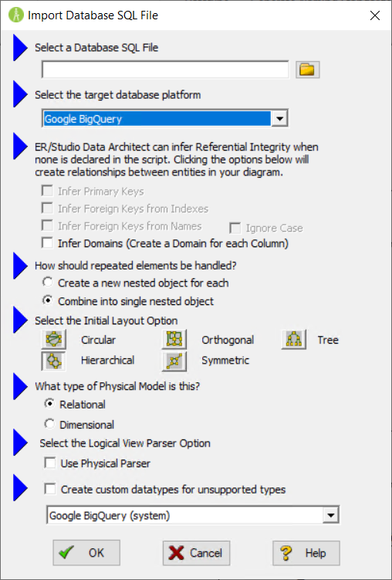Click the Cancel button
392x580 pixels.
click(x=196, y=553)
